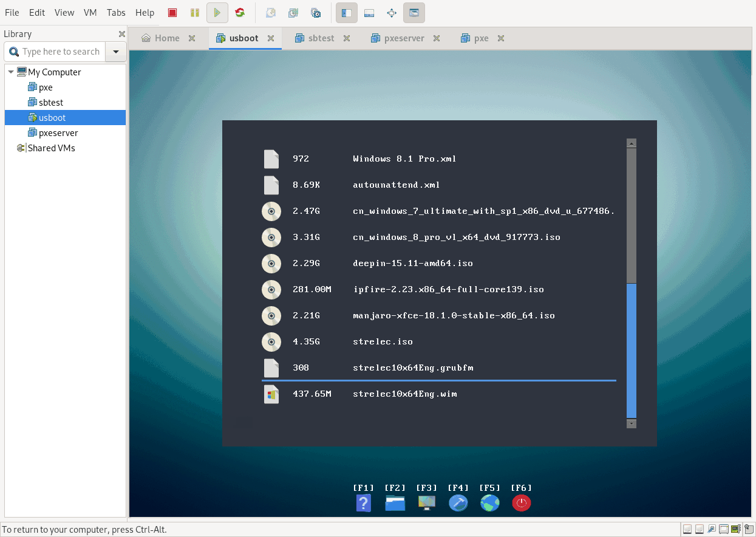Open the F2 file manager in the boot menu
Image resolution: width=756 pixels, height=537 pixels.
click(395, 503)
